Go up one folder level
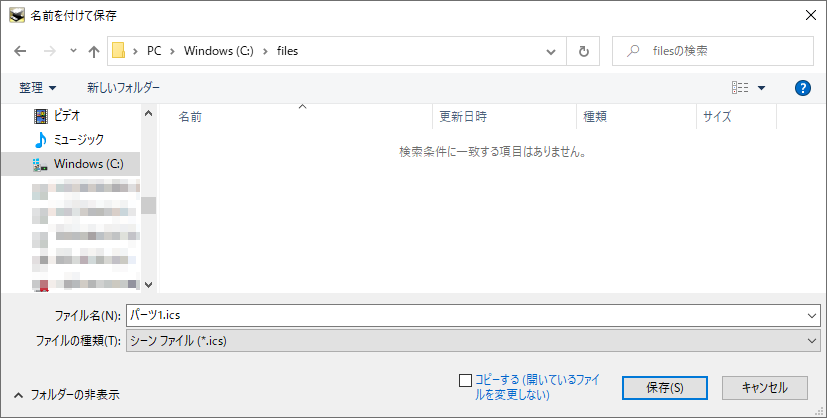The width and height of the screenshot is (827, 418). tap(94, 51)
